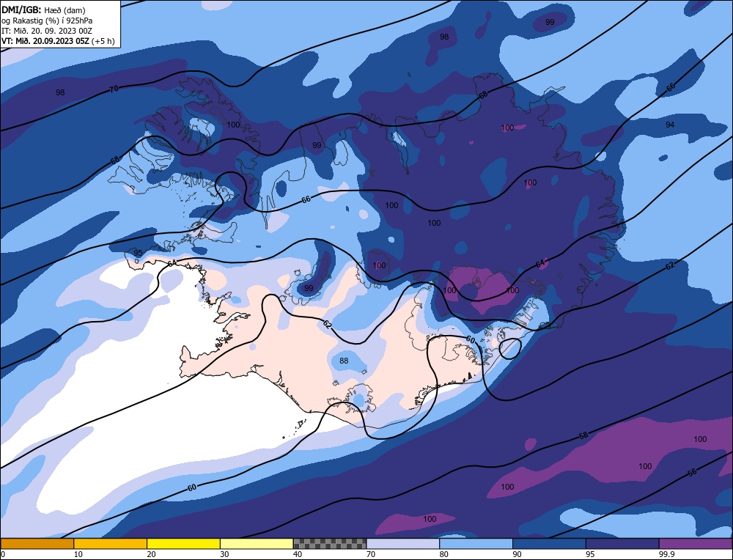Viewport: 733px width, 560px height.
Task: Click the '40' legend scale value
Action: tap(298, 554)
